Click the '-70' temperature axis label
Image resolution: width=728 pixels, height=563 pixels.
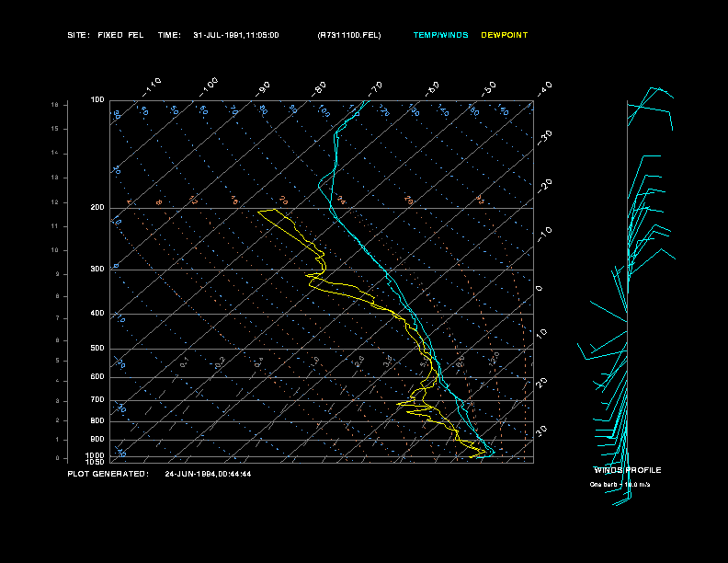tap(375, 89)
